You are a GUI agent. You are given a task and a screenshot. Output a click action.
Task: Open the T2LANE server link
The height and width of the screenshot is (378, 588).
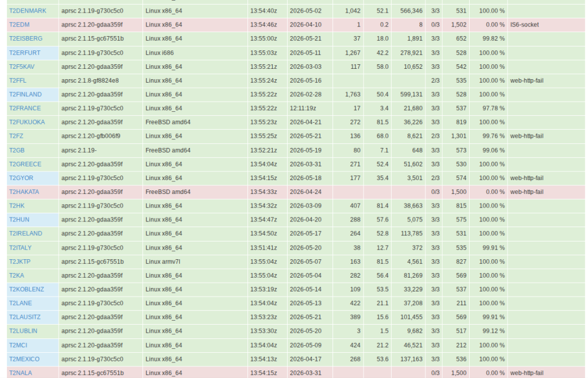[x=21, y=303]
